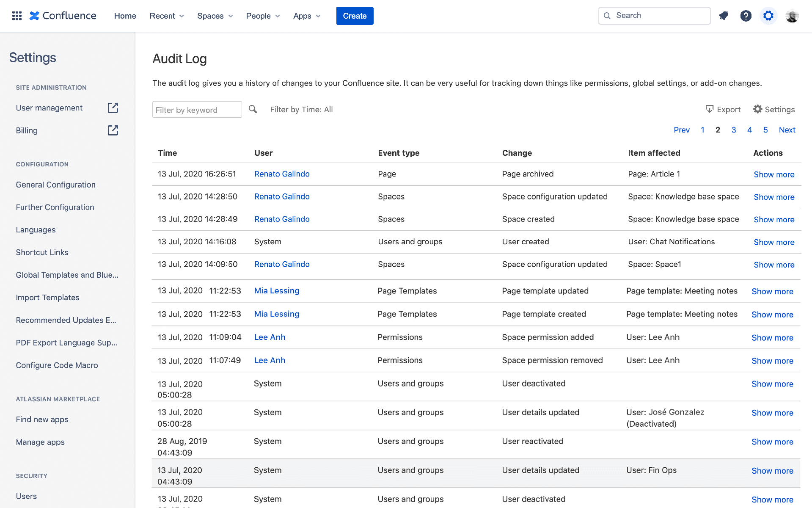Click the Filter by keyword input field

click(197, 109)
